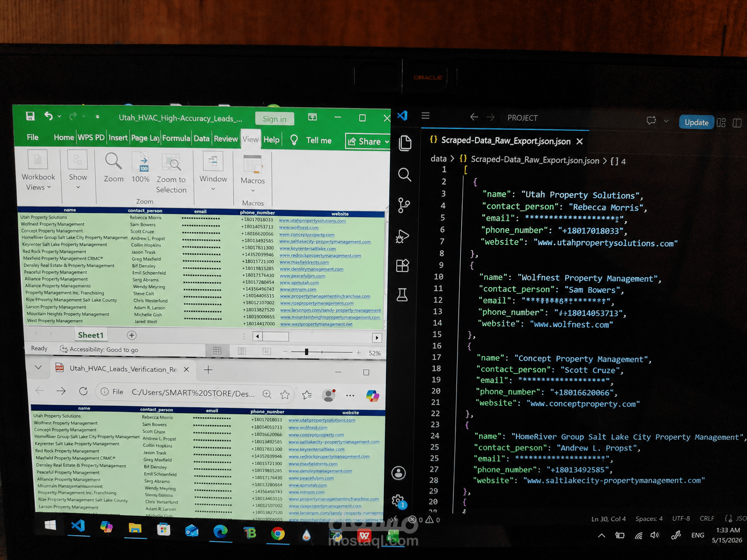747x560 pixels.
Task: Set zoom to 100% in Excel
Action: 140,168
